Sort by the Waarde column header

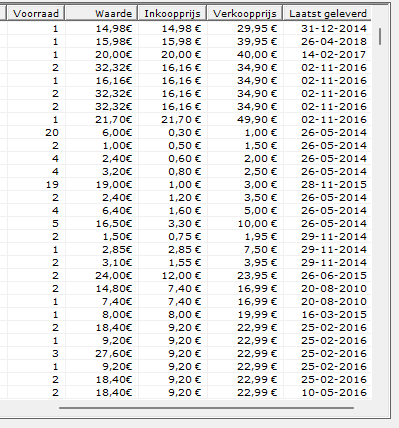(101, 14)
